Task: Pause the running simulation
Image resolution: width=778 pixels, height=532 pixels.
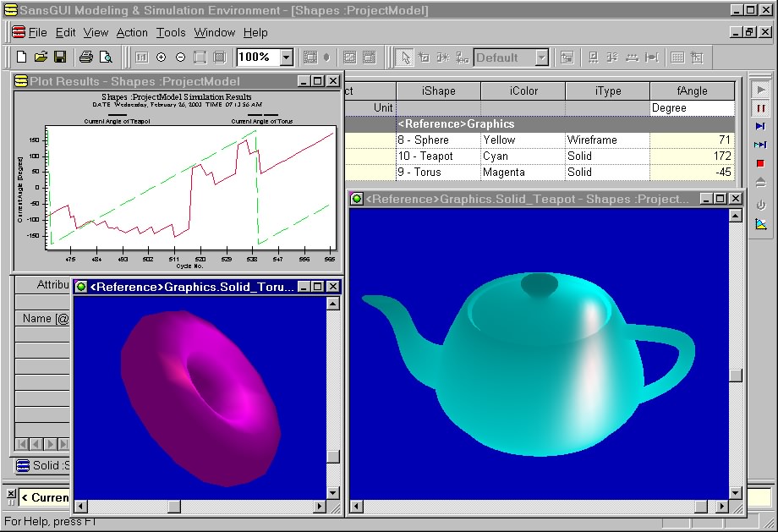Action: click(x=760, y=107)
